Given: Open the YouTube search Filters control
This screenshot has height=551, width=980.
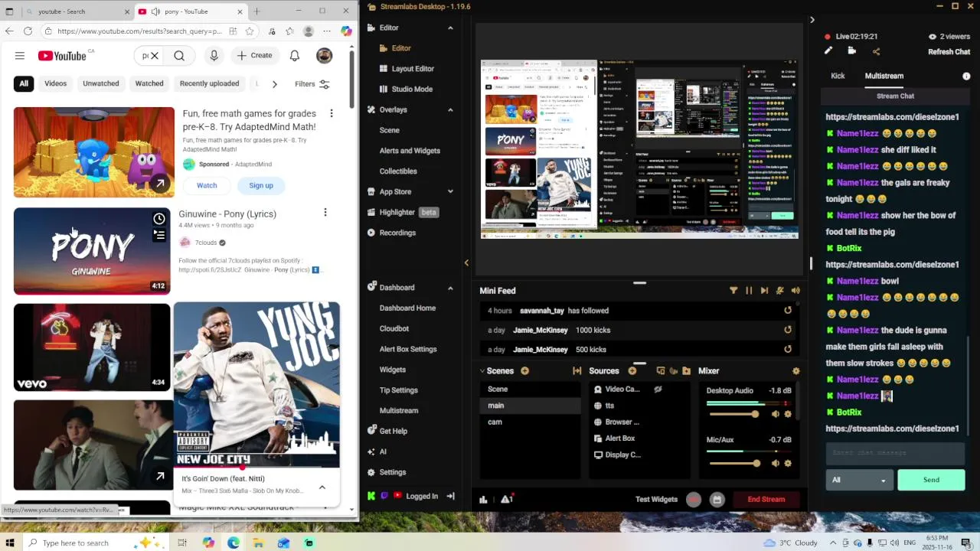Looking at the screenshot, I should pos(312,84).
